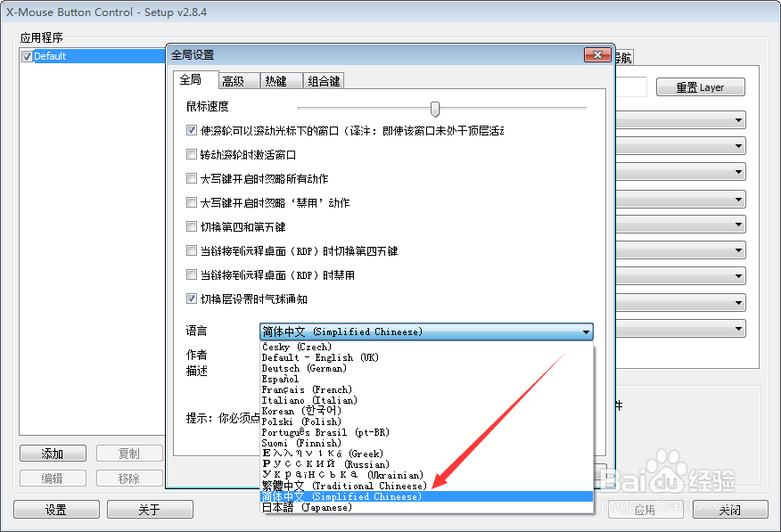Collapse the 语言 language combo box

coord(586,331)
